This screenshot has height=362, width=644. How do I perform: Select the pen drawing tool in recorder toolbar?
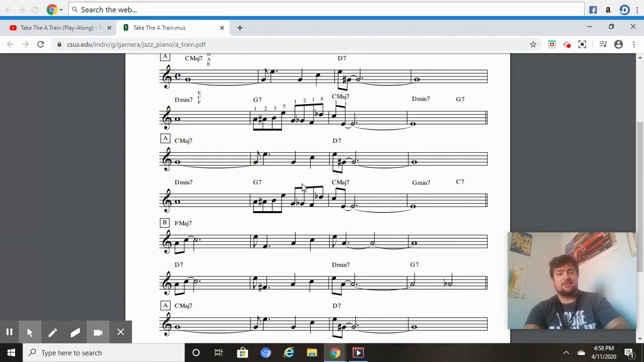[x=52, y=332]
